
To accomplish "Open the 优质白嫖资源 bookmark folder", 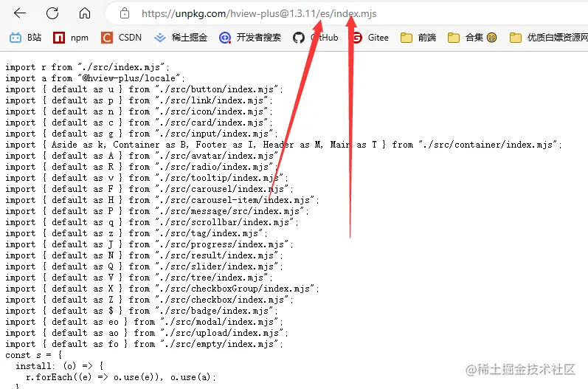I will (549, 38).
